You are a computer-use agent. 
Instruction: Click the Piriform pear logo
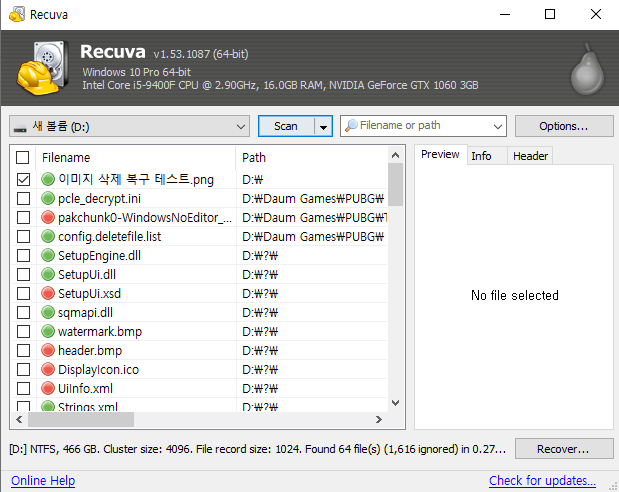pos(587,69)
